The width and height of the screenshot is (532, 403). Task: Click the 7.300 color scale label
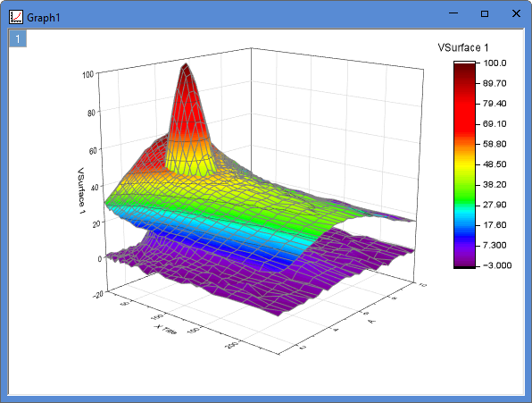pyautogui.click(x=495, y=245)
